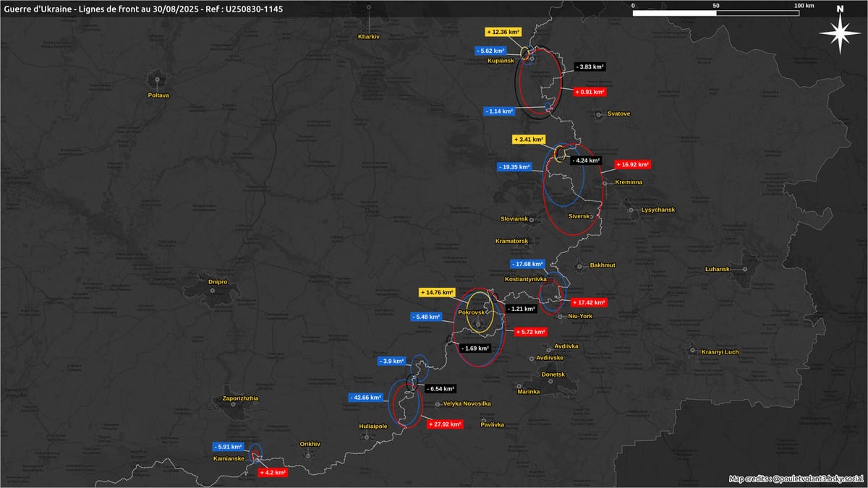Viewport: 868px width, 488px height.
Task: Click the compass rose north indicator
Action: click(839, 30)
